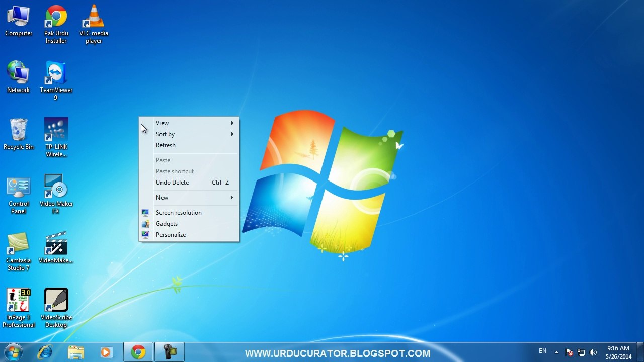The image size is (644, 362).
Task: Select the VideoMake... clapperboard shortcut
Action: (x=56, y=248)
